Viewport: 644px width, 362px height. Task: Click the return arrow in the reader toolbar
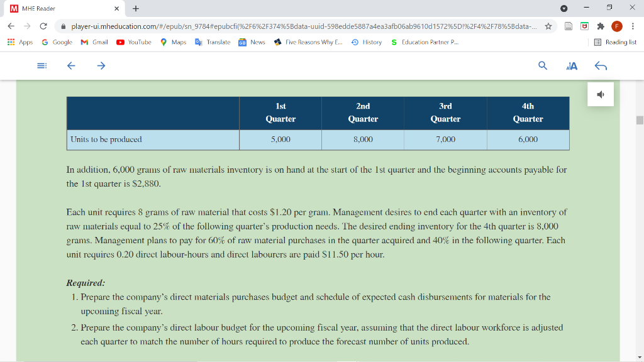601,65
